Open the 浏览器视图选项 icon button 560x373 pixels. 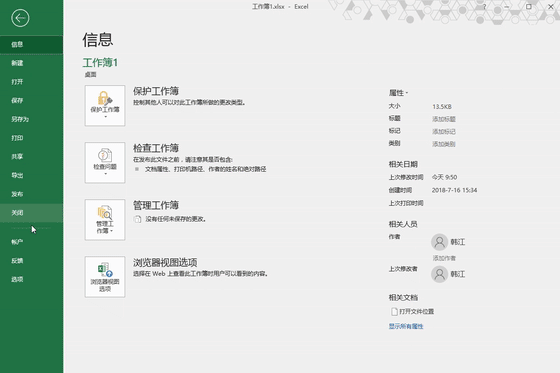click(x=105, y=277)
